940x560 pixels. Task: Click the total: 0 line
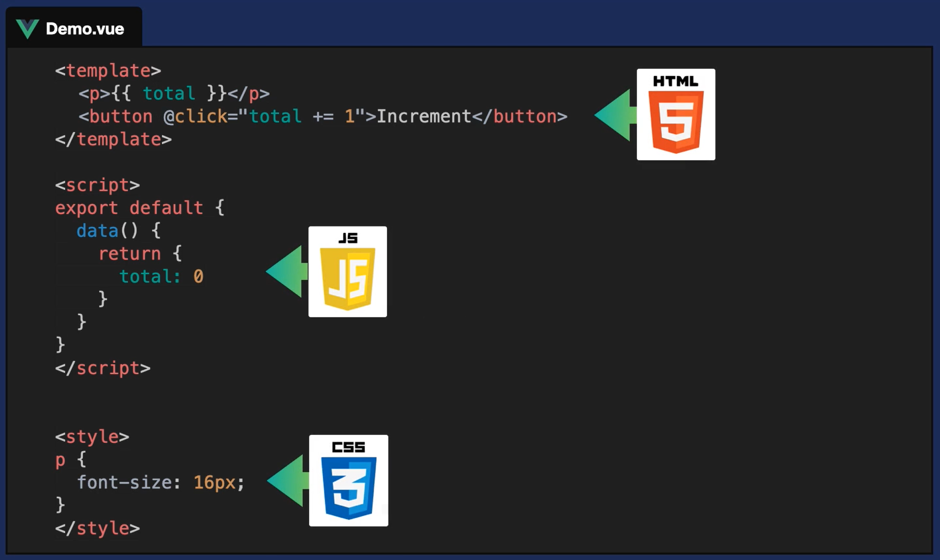coord(161,277)
